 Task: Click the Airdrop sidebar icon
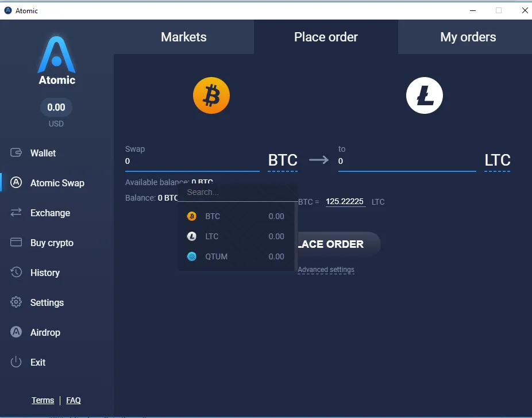16,332
